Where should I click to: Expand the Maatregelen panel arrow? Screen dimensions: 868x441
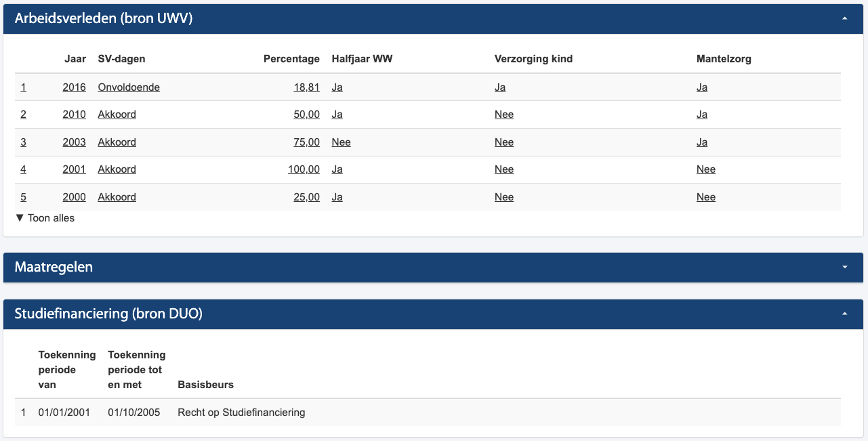tap(844, 268)
